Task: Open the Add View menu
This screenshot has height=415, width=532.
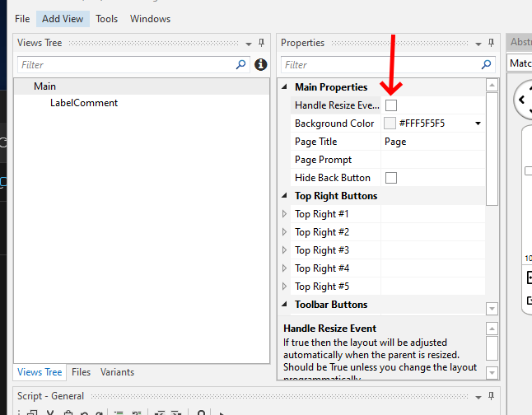Action: [x=63, y=19]
